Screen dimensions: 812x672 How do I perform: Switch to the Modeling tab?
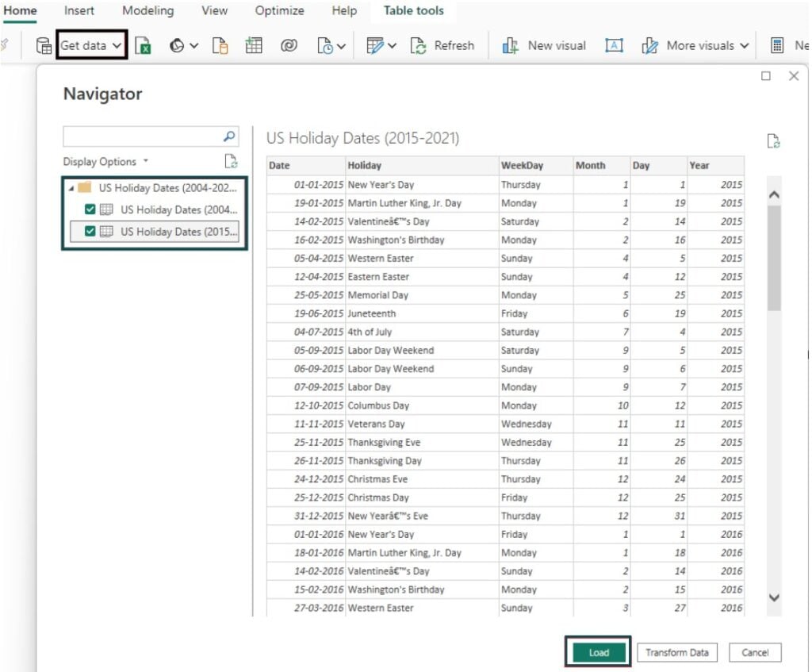(148, 10)
